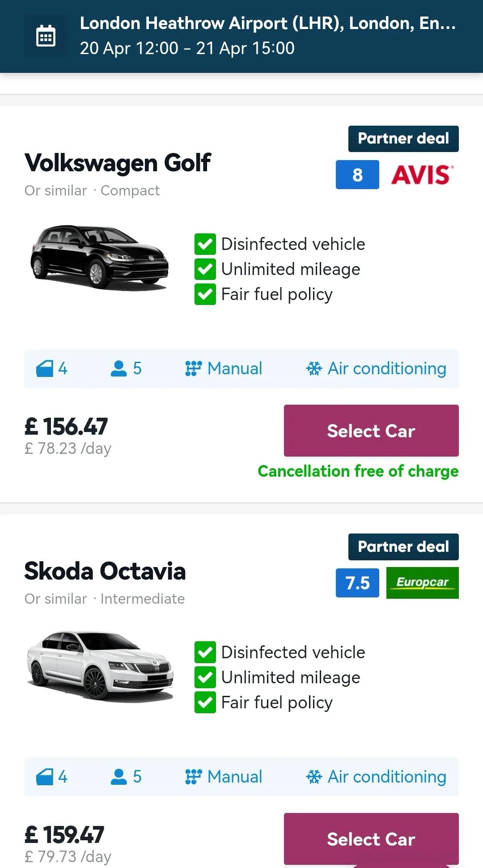This screenshot has height=868, width=483.
Task: Tap the Europcar logo on Skoda Octavia
Action: coord(422,583)
